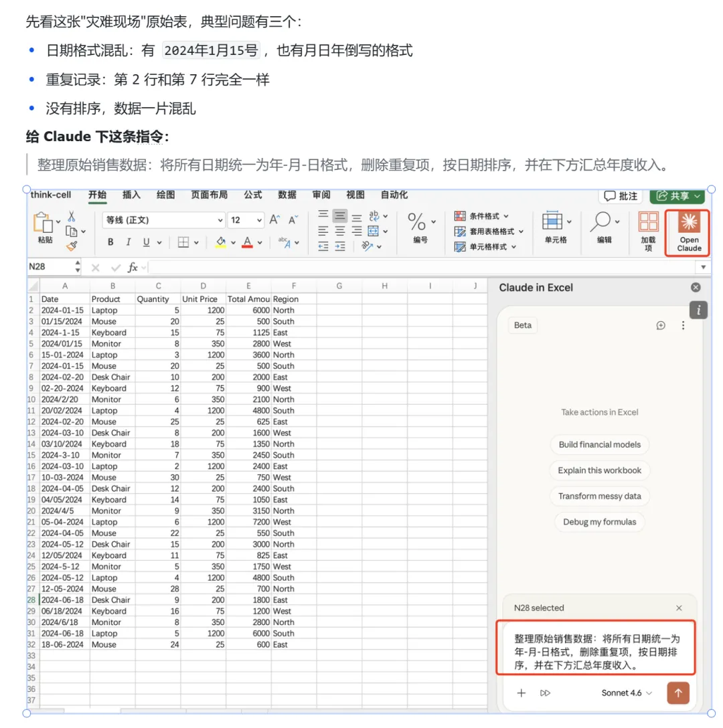Open the 公式 tab

[253, 195]
